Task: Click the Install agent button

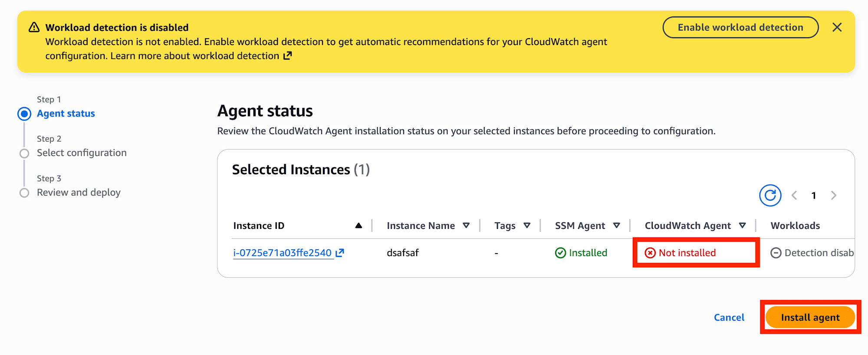Action: coord(810,317)
